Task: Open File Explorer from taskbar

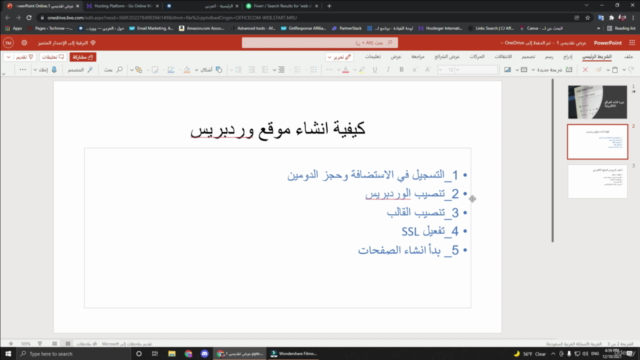Action: coord(171,353)
